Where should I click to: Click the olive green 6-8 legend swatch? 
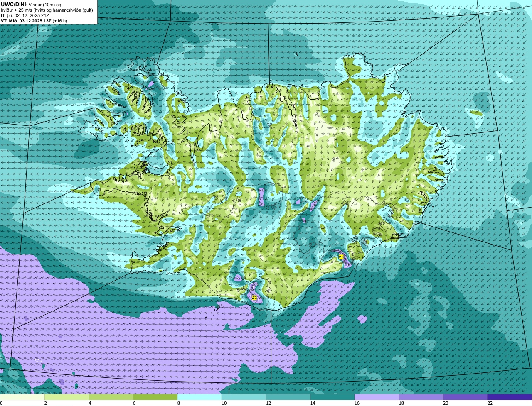155,397
